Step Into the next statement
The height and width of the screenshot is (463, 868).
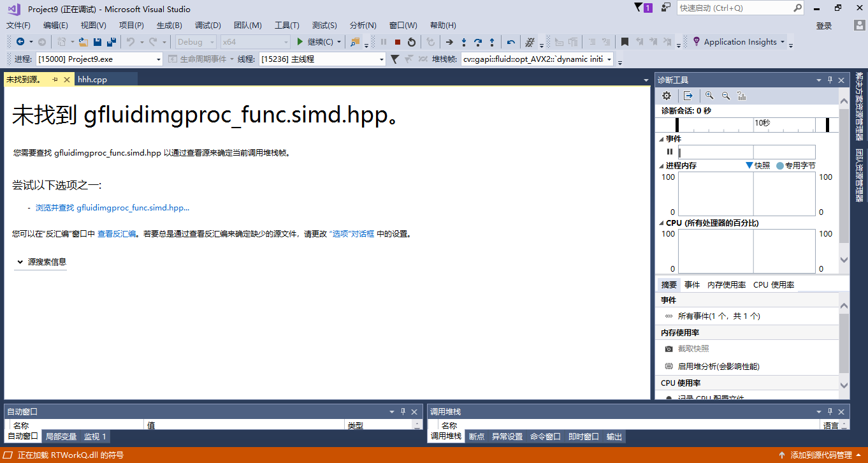(x=464, y=42)
